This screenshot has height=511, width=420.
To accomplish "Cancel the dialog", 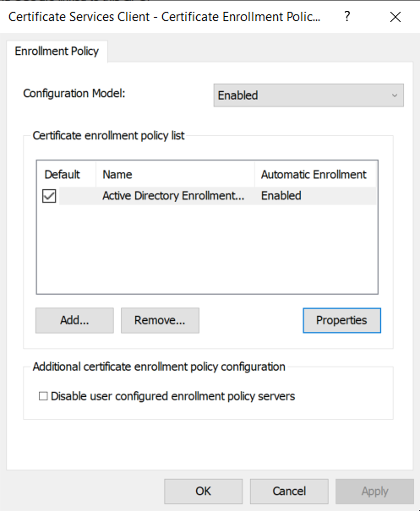I will (x=289, y=491).
